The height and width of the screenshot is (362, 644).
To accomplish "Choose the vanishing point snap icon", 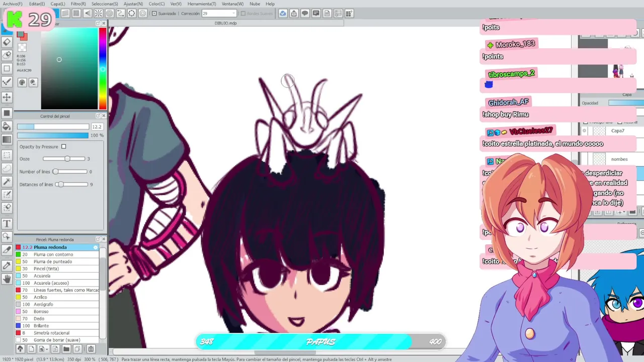I will click(x=88, y=14).
